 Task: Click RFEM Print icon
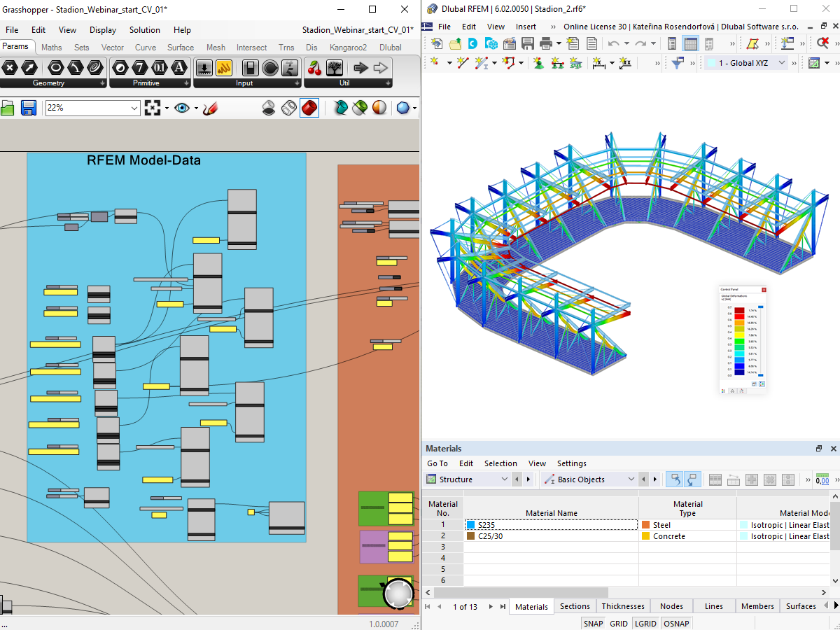pyautogui.click(x=546, y=43)
